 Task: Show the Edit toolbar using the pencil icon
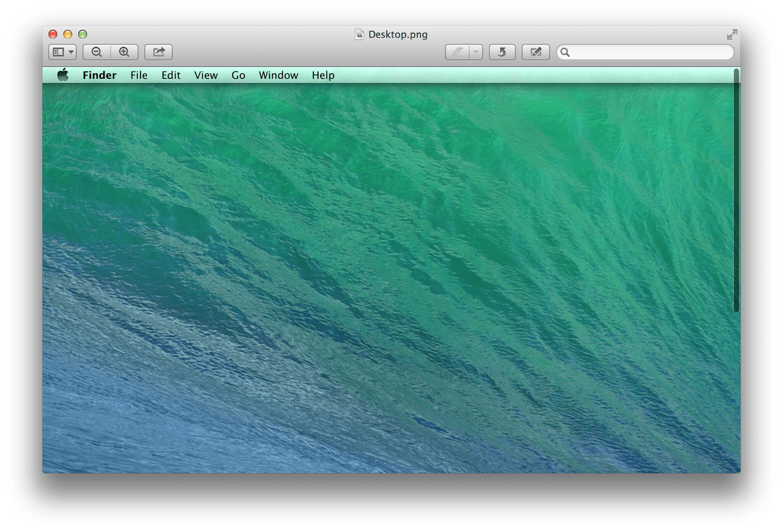[x=535, y=52]
